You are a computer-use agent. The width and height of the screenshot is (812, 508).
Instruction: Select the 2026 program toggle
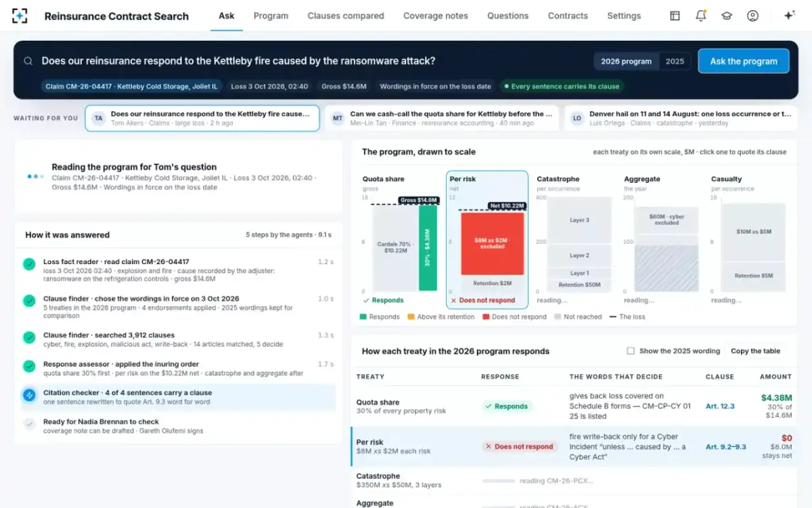tap(626, 61)
